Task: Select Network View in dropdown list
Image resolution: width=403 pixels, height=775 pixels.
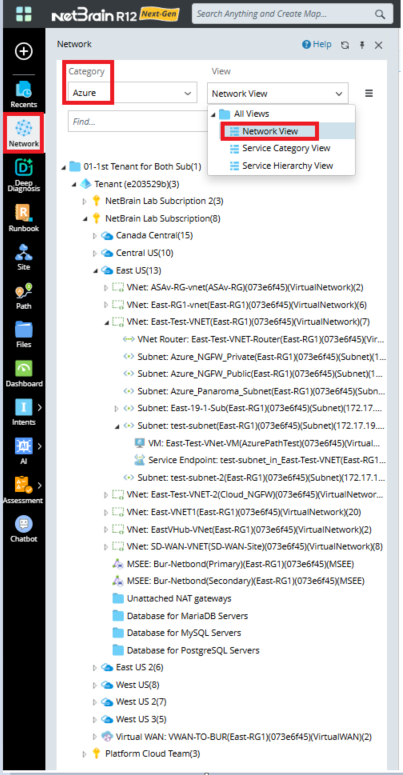Action: 270,131
